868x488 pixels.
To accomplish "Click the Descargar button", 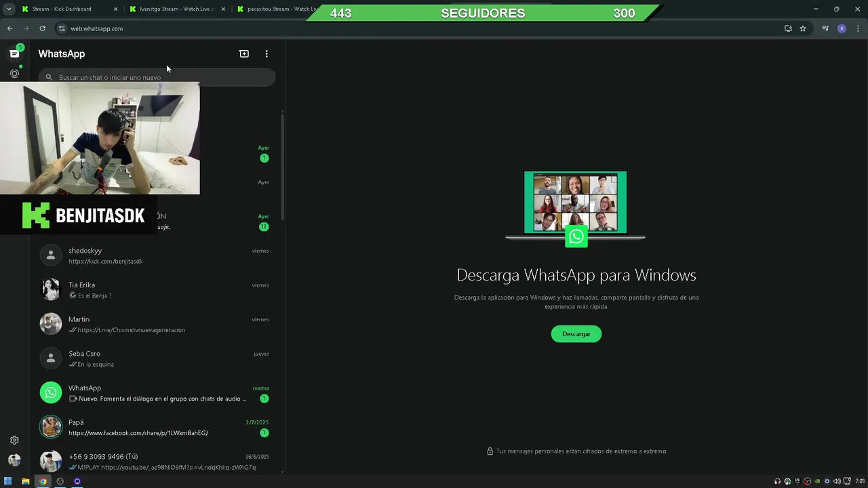I will 576,333.
